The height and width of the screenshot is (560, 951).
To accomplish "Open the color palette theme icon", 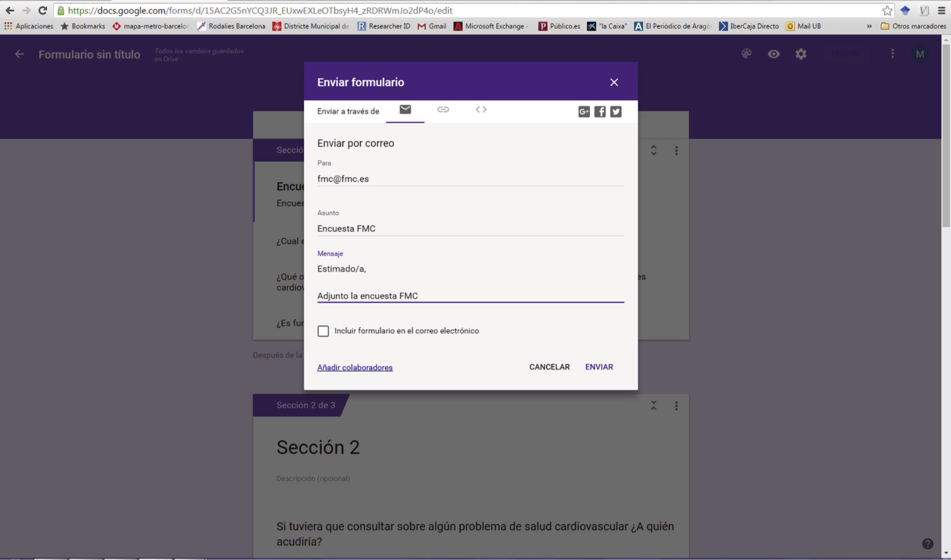I will pyautogui.click(x=746, y=54).
